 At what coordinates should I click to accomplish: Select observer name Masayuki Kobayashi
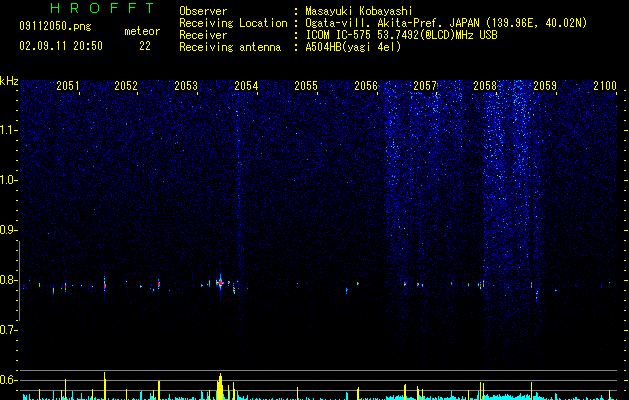coord(359,11)
